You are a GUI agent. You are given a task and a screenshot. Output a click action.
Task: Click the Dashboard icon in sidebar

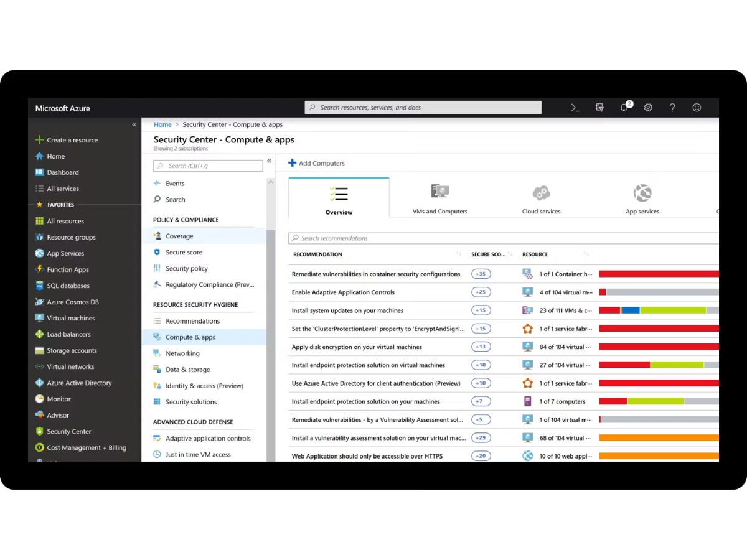point(40,172)
